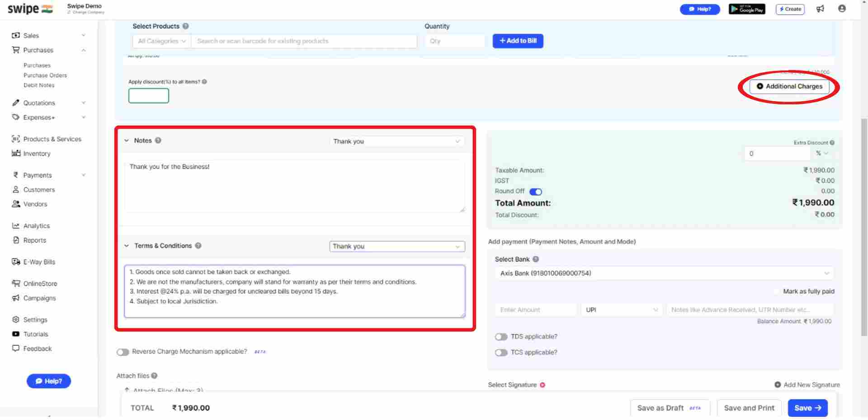Open Purchases submenu item
The image size is (868, 420).
[x=37, y=65]
